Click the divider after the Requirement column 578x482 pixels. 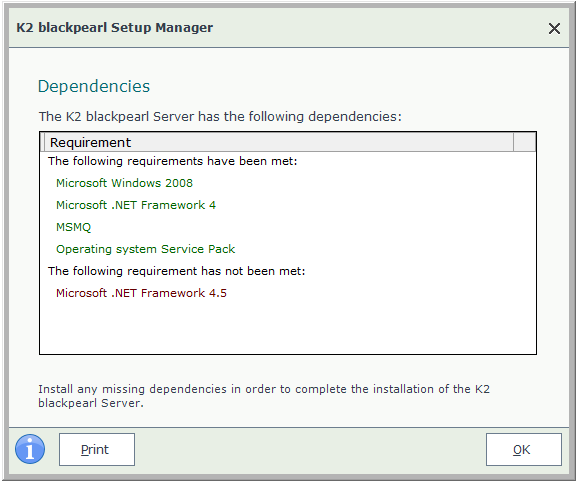click(513, 142)
